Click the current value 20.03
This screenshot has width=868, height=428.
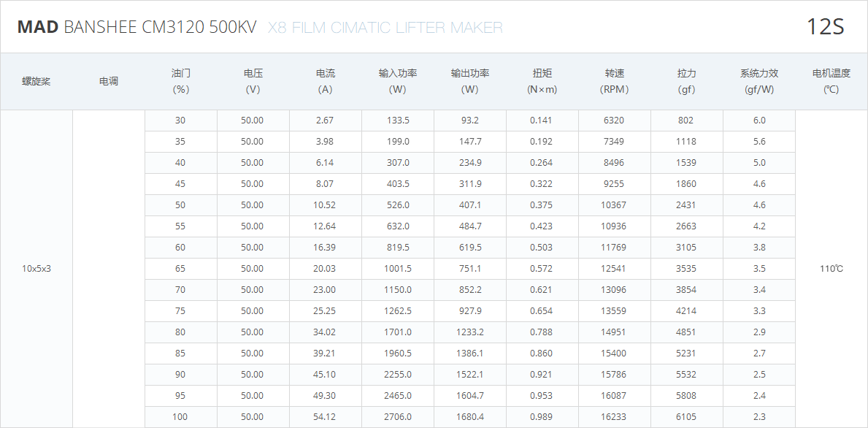coord(324,269)
